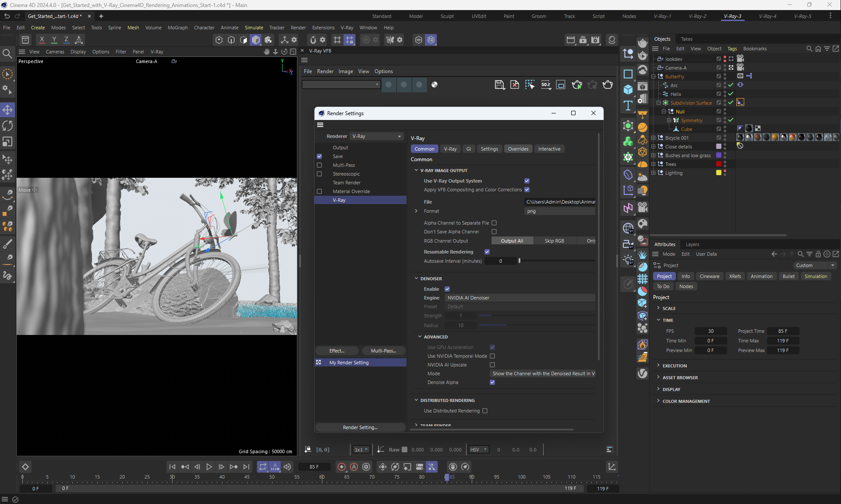
Task: Toggle the Multi-Pass checkbox in render settings
Action: pos(319,165)
